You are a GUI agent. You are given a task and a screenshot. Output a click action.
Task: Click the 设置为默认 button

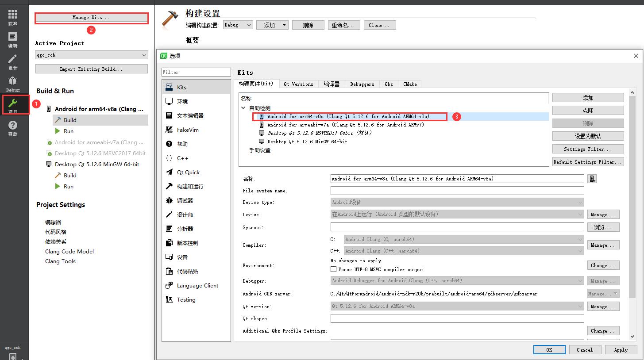click(x=588, y=136)
